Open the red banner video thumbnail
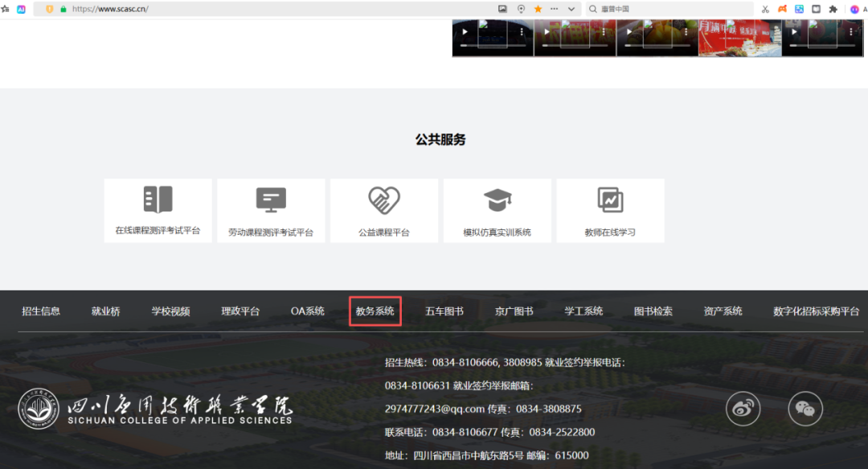This screenshot has height=469, width=868. (x=740, y=38)
